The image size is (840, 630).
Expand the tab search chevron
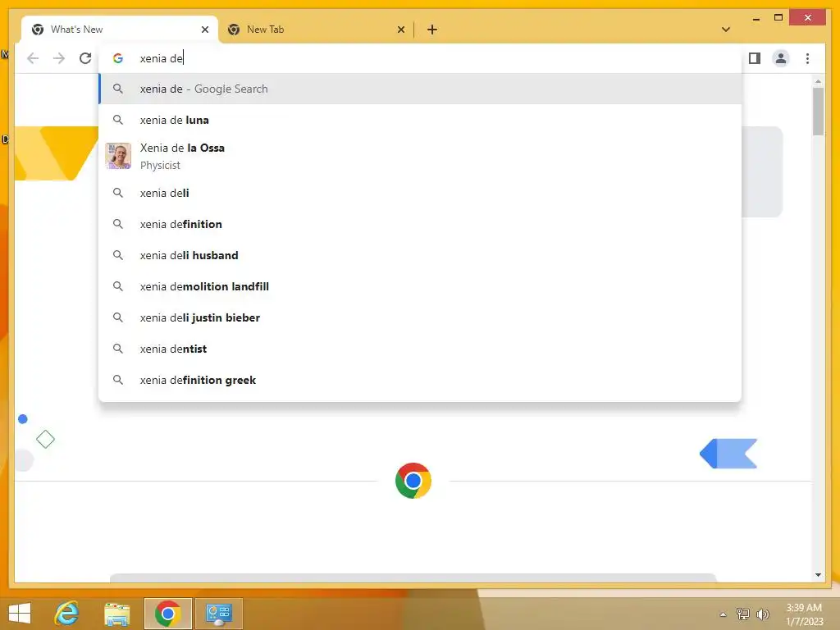pyautogui.click(x=726, y=30)
